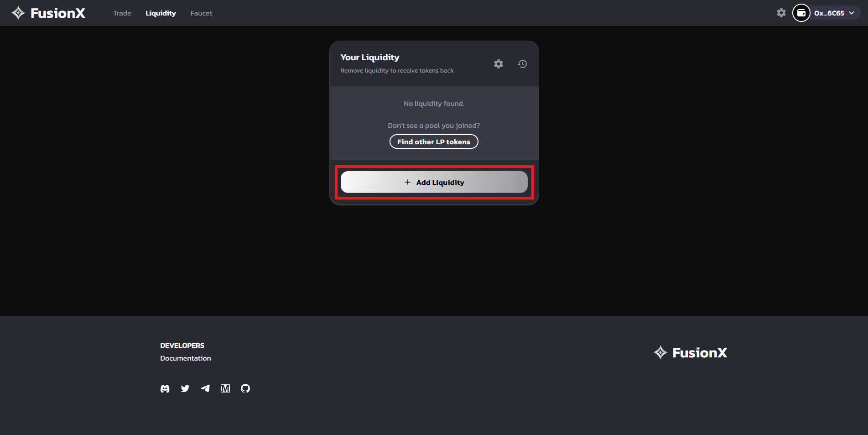Open liquidity settings gear in card

(x=498, y=64)
